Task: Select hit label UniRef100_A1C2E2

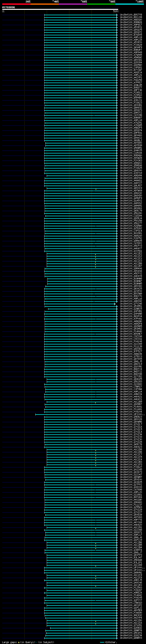Action: (131, 254)
